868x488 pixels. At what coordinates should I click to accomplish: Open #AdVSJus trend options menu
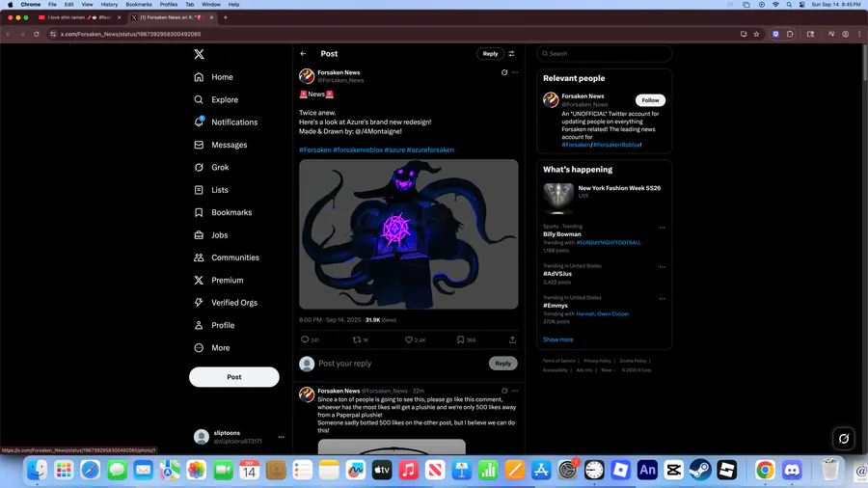662,267
